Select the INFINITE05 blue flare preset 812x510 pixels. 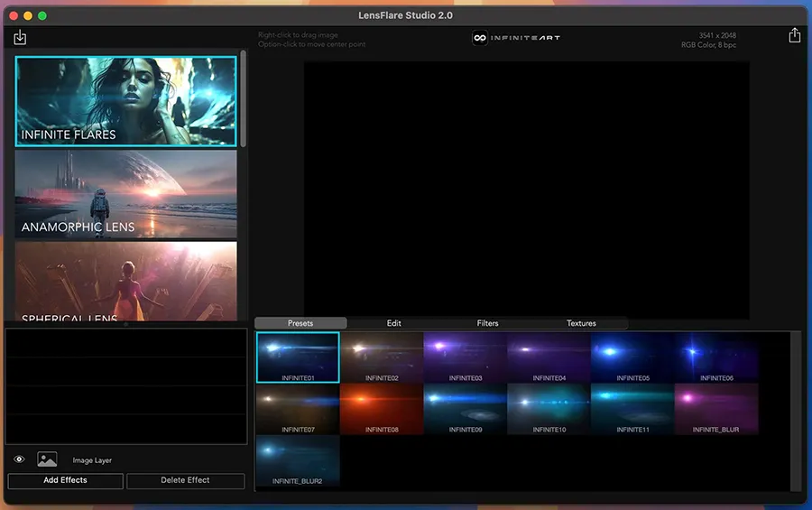[632, 357]
